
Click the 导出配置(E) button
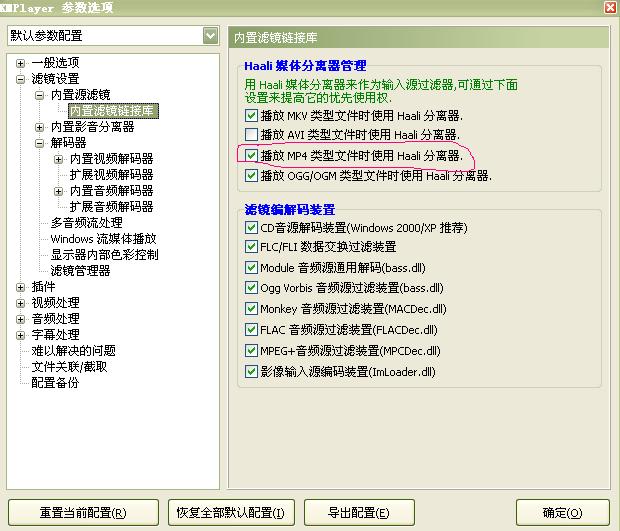pos(359,513)
